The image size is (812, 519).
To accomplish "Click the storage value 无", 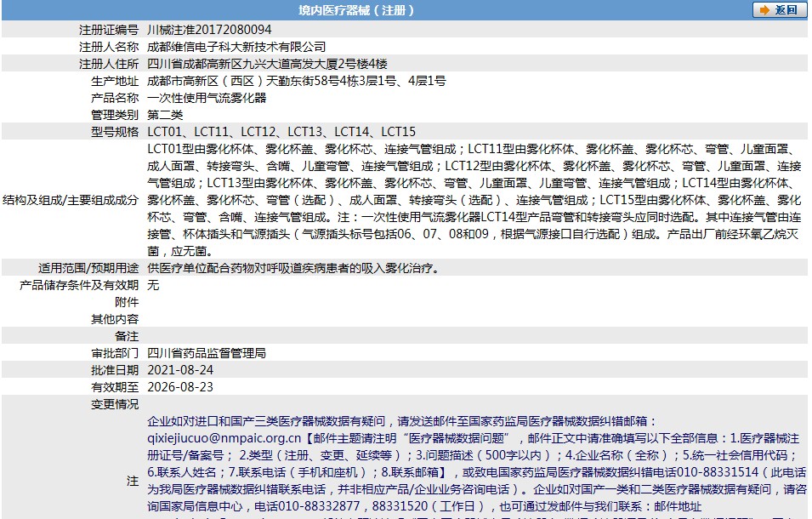I will 153,285.
